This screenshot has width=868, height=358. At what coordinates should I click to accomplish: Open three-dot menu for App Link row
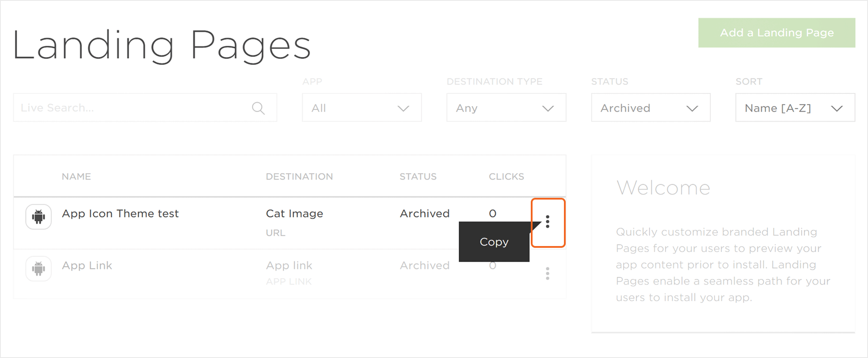548,273
